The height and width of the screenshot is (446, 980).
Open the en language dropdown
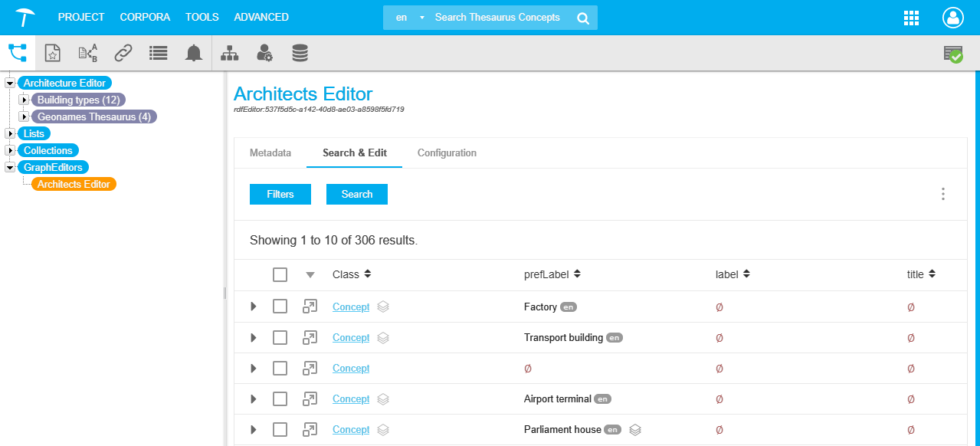pos(409,18)
